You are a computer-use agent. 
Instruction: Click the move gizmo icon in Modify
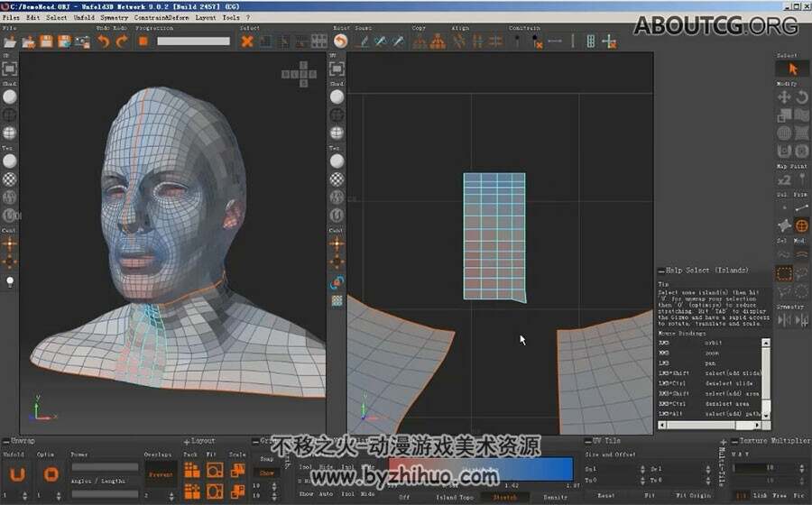pyautogui.click(x=784, y=97)
